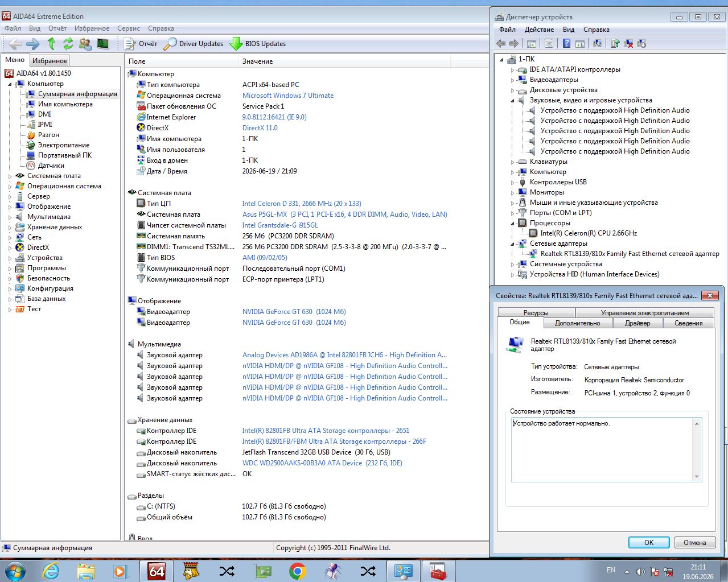Collapse Сетевые адаптеры in Device Manager
This screenshot has width=728, height=582.
pos(512,244)
